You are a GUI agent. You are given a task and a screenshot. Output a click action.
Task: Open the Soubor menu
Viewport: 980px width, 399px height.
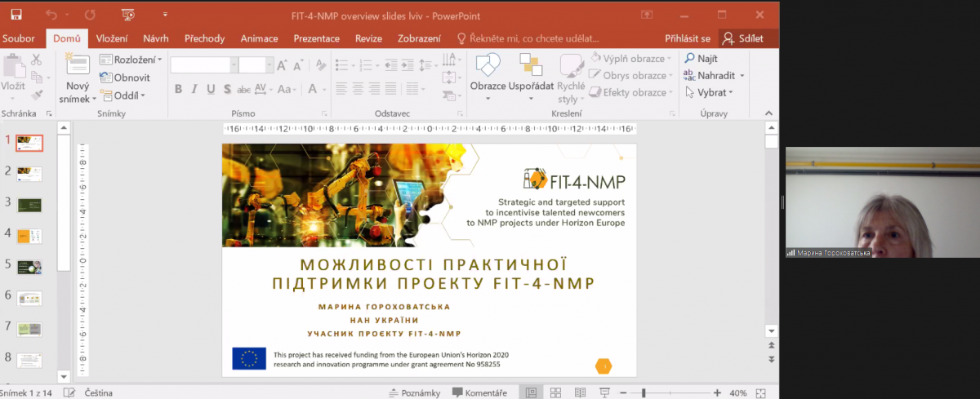(18, 38)
